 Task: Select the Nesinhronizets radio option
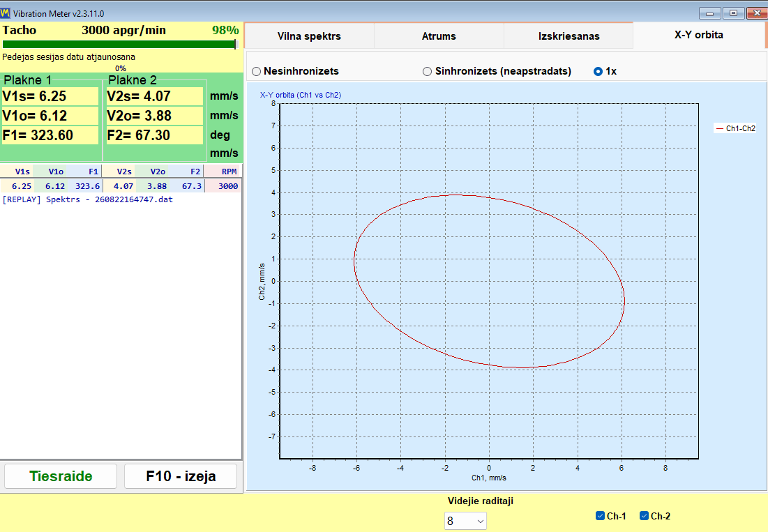point(295,71)
